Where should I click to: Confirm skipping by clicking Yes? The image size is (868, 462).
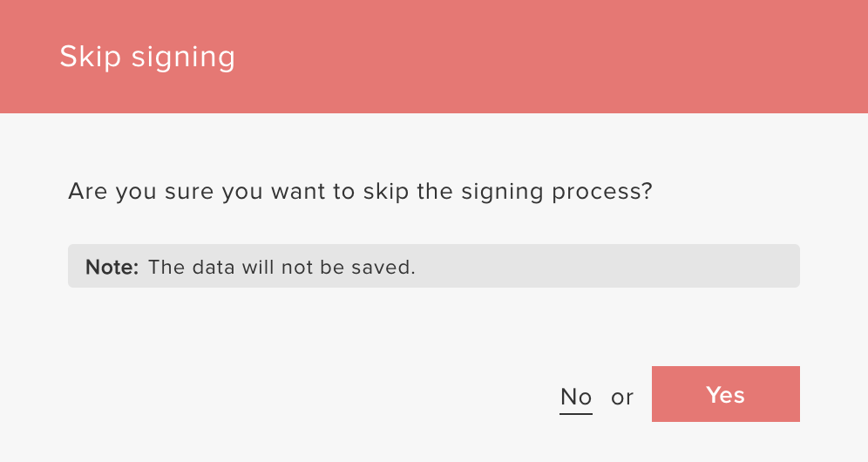tap(725, 395)
